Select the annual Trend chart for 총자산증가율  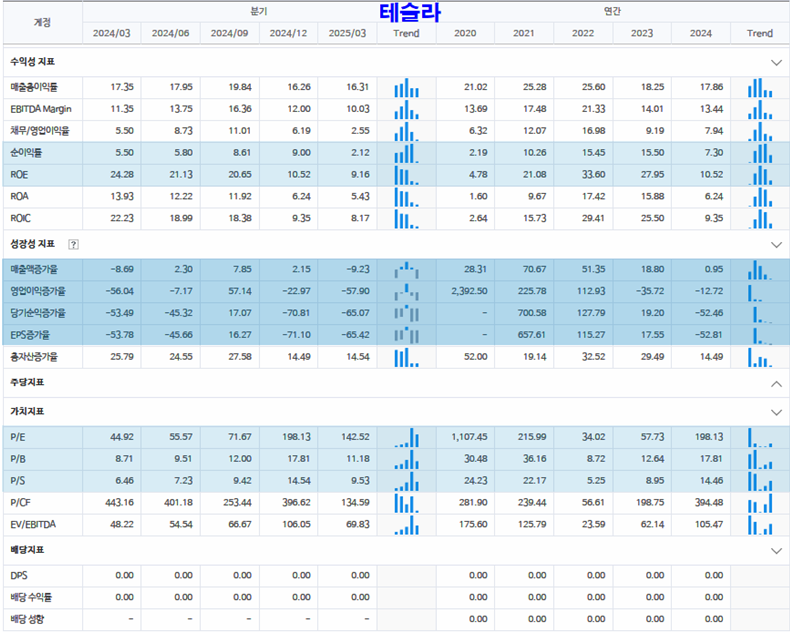pyautogui.click(x=759, y=357)
